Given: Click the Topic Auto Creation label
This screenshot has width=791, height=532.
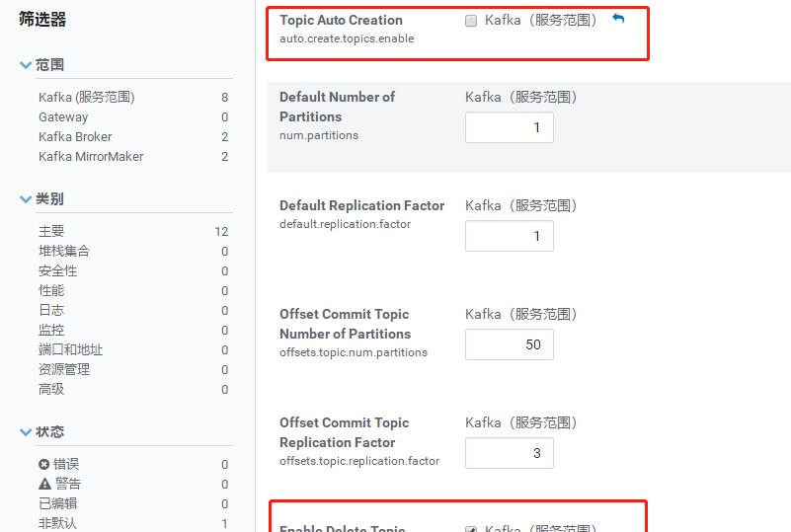Looking at the screenshot, I should pyautogui.click(x=341, y=20).
